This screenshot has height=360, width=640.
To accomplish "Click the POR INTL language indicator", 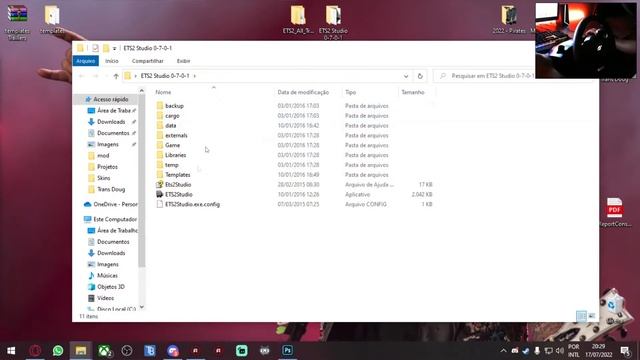I will [x=574, y=351].
